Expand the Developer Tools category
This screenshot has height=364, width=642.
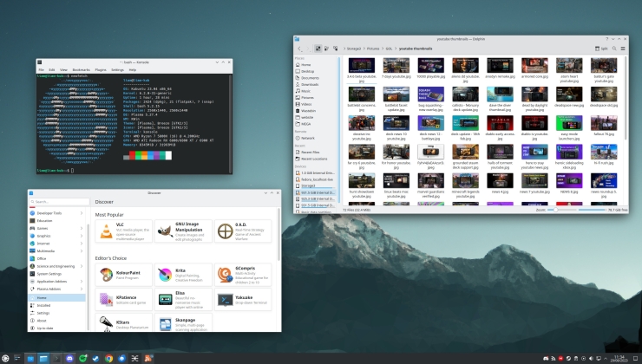click(56, 212)
